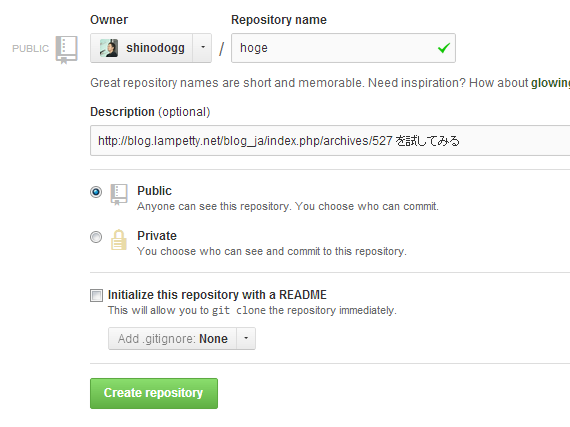The height and width of the screenshot is (427, 570).
Task: Click the Description text field
Action: (330, 141)
